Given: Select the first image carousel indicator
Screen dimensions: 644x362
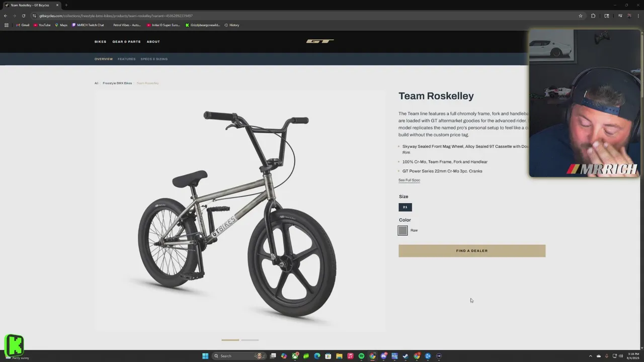Looking at the screenshot, I should pyautogui.click(x=230, y=340).
